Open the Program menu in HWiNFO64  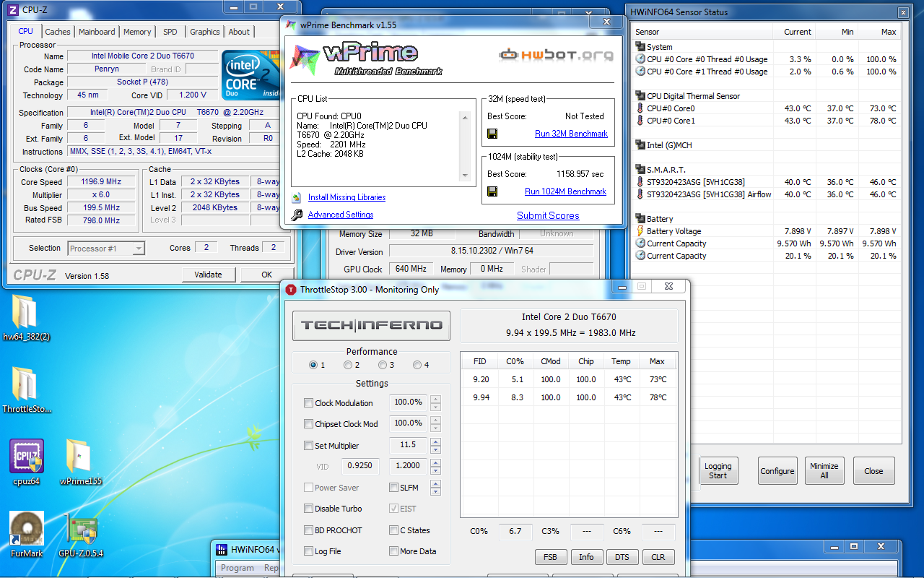[237, 568]
